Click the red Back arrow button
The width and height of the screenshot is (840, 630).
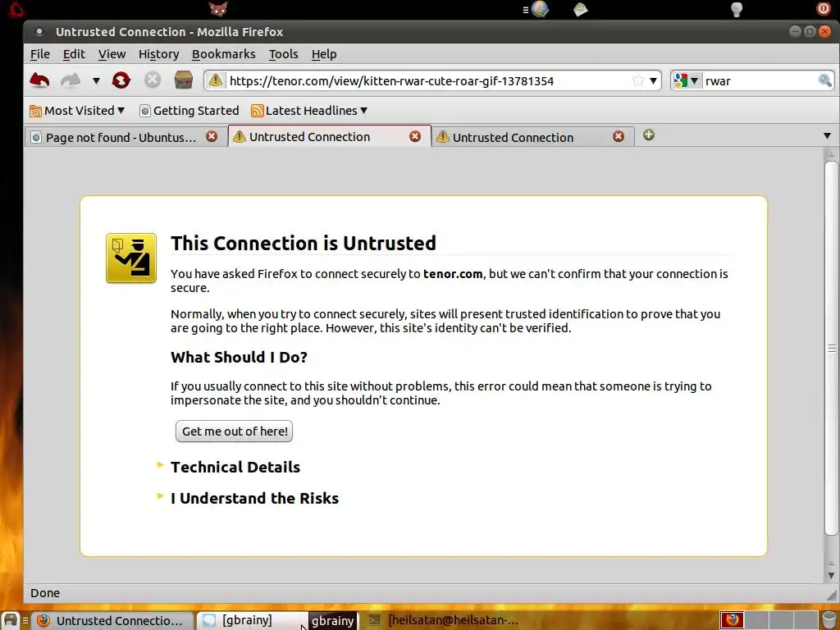pos(39,80)
